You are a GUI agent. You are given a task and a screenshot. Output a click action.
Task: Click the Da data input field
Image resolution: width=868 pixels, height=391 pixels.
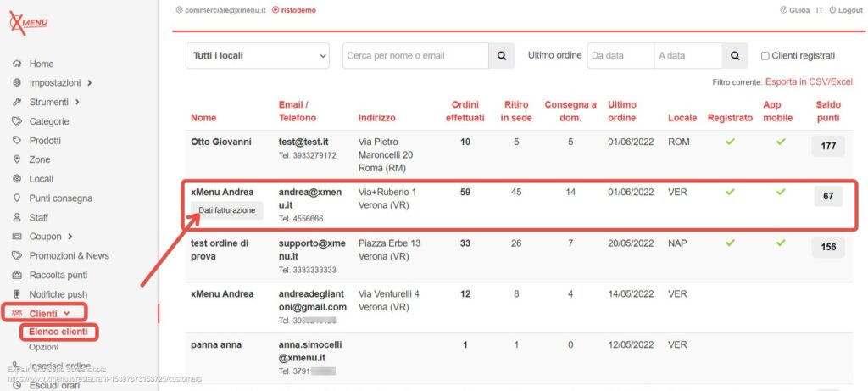620,56
